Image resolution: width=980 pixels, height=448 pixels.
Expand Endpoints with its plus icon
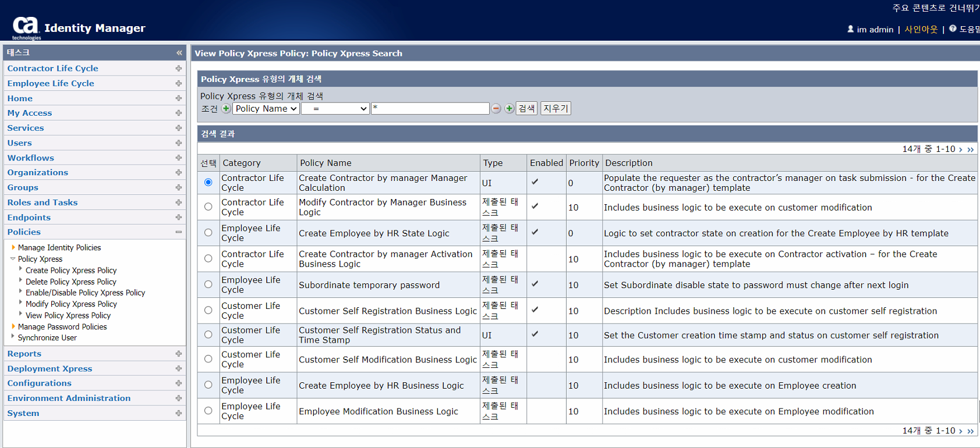[x=179, y=218]
